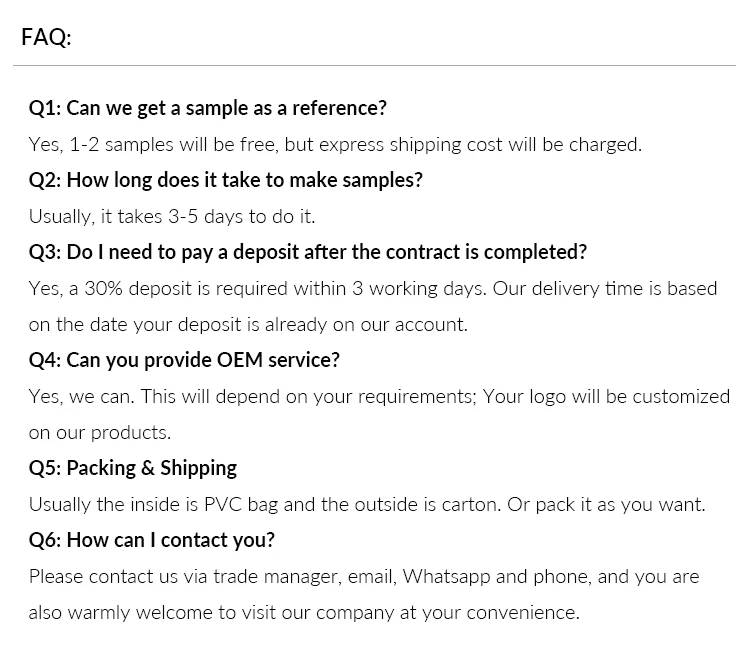Select the Q5 Packing & Shipping heading

[x=133, y=468]
